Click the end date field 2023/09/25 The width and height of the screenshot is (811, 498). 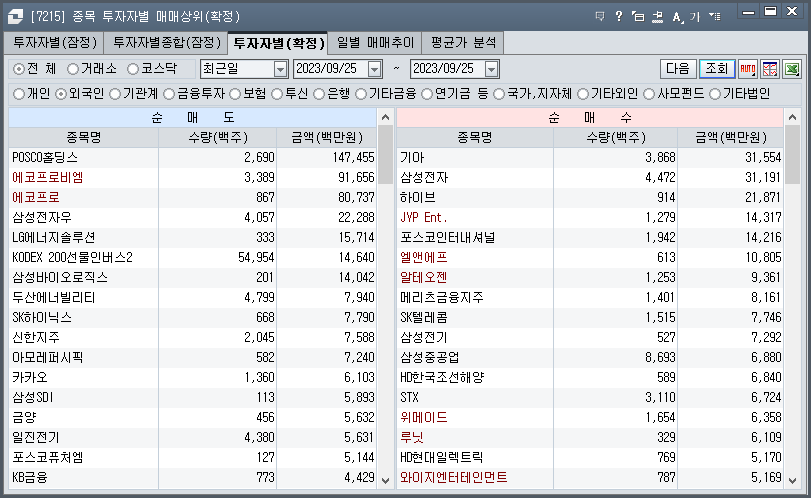447,69
